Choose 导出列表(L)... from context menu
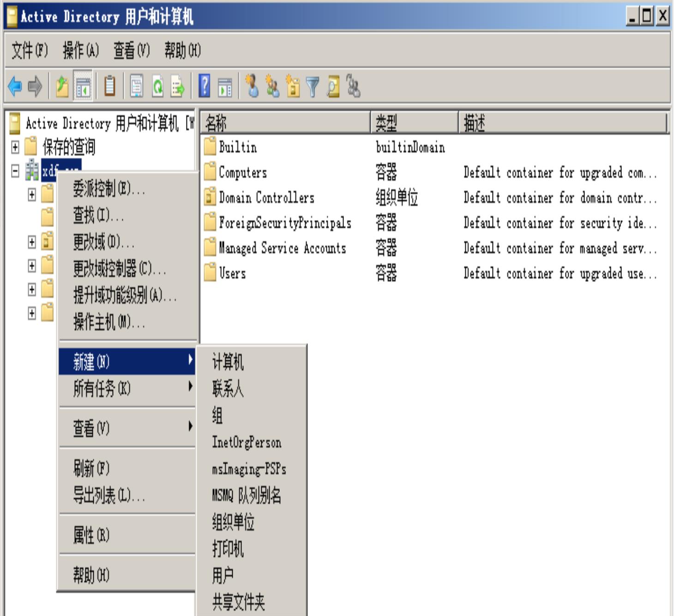Image resolution: width=674 pixels, height=616 pixels. point(128,496)
